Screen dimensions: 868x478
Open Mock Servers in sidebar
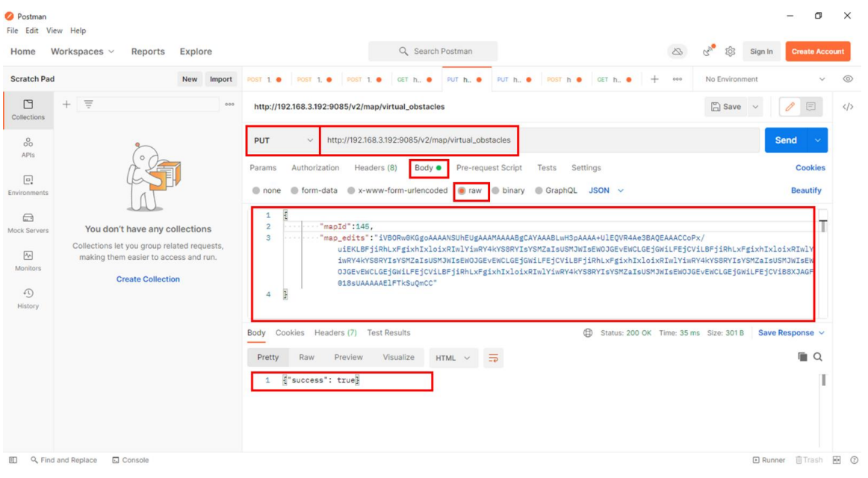(28, 222)
